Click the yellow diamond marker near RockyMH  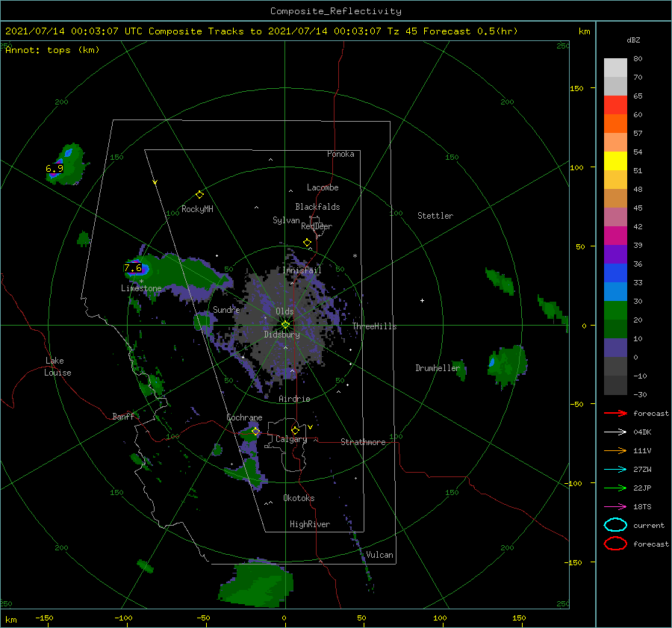point(199,195)
